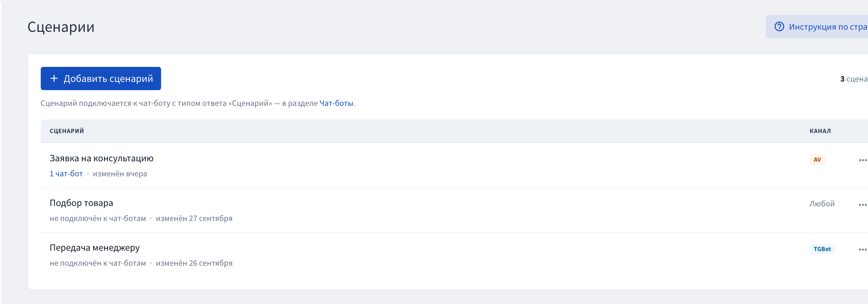The height and width of the screenshot is (304, 868).
Task: Click the СЦЕНАРИЙ column header
Action: (x=67, y=131)
